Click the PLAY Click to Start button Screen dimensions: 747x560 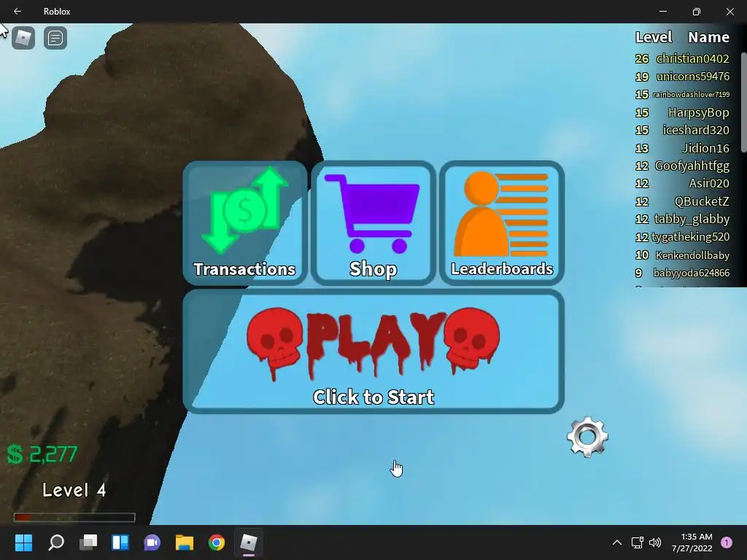click(373, 351)
